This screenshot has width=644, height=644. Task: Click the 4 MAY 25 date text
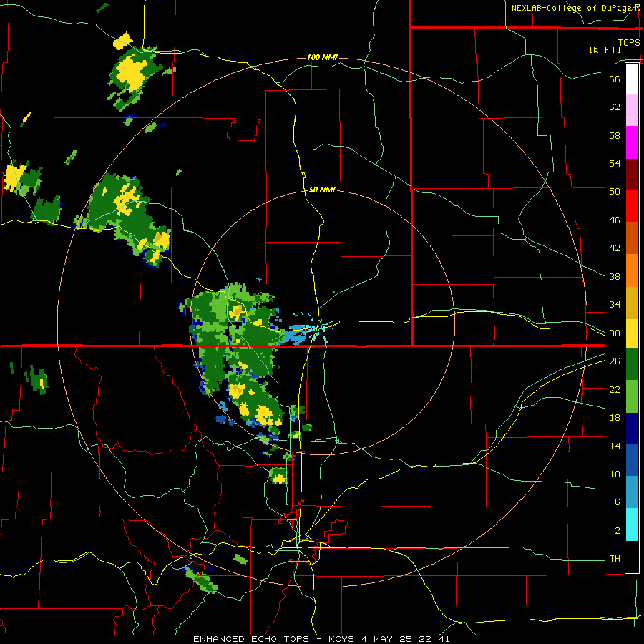[x=388, y=639]
